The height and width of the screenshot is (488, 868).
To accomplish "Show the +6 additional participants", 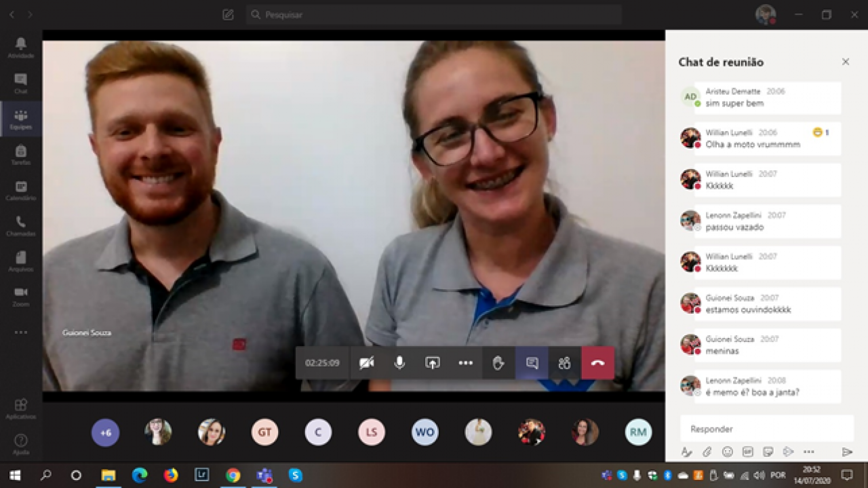I will [x=105, y=432].
